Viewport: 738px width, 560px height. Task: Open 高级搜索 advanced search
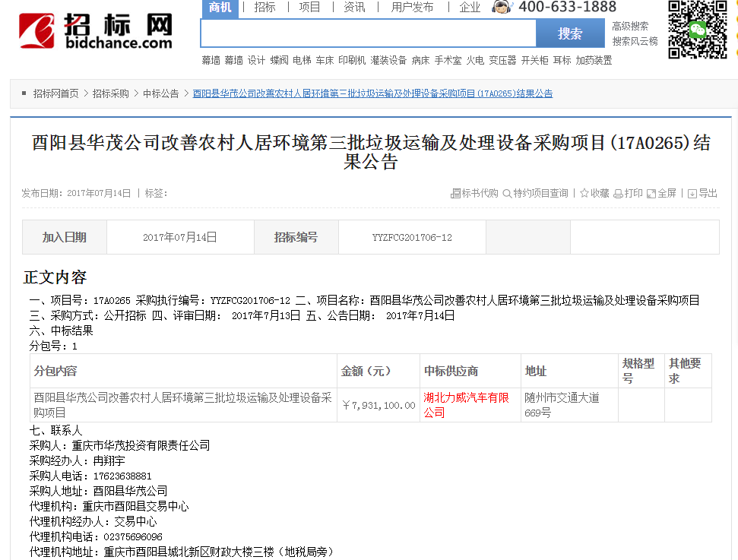tap(630, 27)
